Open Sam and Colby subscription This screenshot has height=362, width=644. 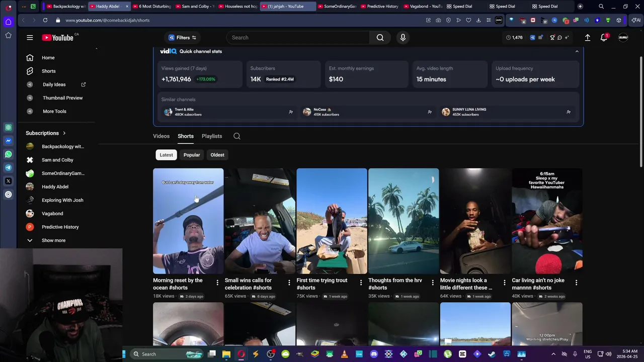click(x=58, y=160)
